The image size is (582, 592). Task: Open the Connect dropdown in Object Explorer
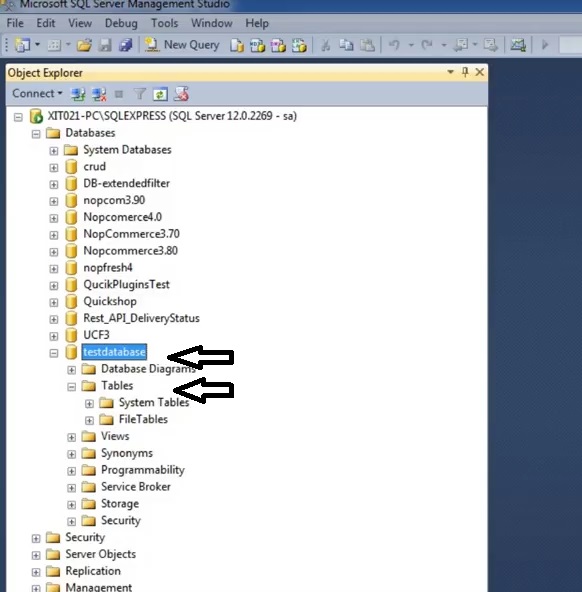37,93
